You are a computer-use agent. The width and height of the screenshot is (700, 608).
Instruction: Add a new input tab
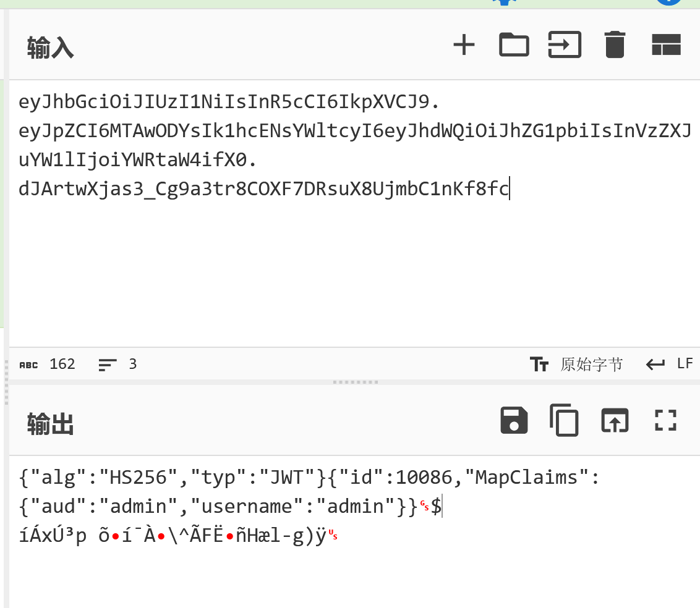coord(464,45)
